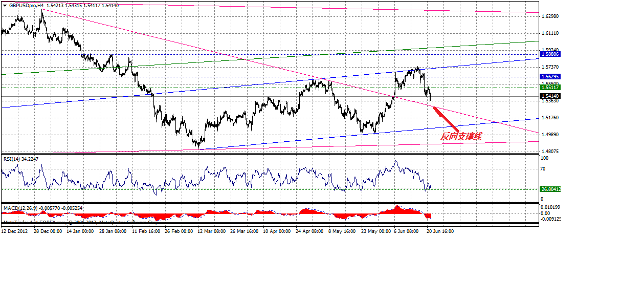
Task: Click the 1.48075 price scale value
Action: (550, 152)
